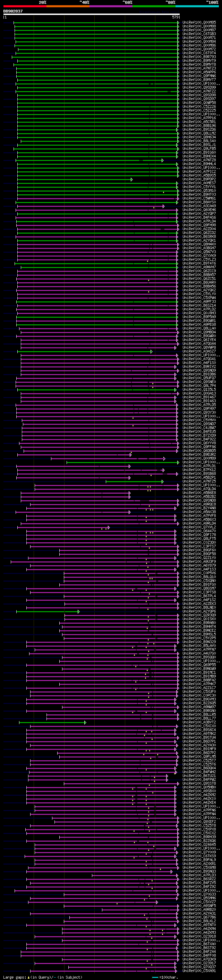Click the UniRef100_B9T4T6 label
This screenshot has height=980, width=222.
(x=199, y=263)
